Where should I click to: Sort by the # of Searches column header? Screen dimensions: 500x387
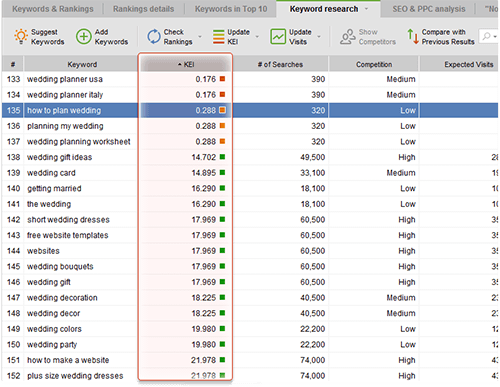pos(280,64)
